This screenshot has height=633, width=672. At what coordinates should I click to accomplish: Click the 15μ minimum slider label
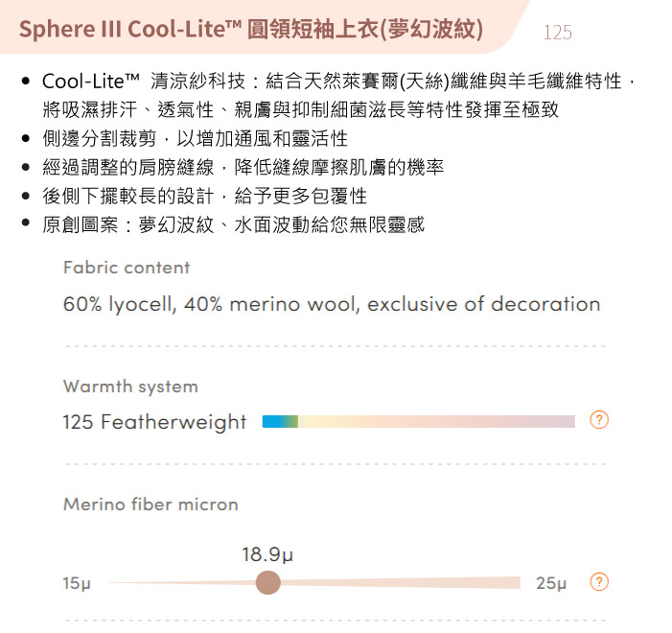click(x=77, y=583)
